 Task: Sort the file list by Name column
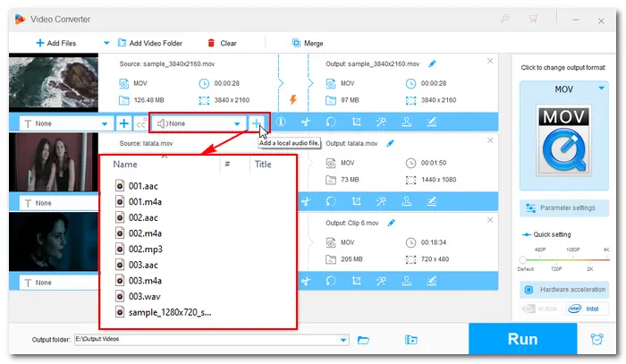click(125, 164)
